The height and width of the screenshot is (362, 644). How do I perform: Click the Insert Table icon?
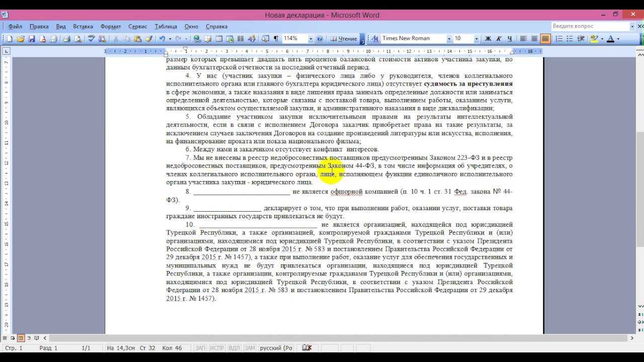pyautogui.click(x=219, y=39)
